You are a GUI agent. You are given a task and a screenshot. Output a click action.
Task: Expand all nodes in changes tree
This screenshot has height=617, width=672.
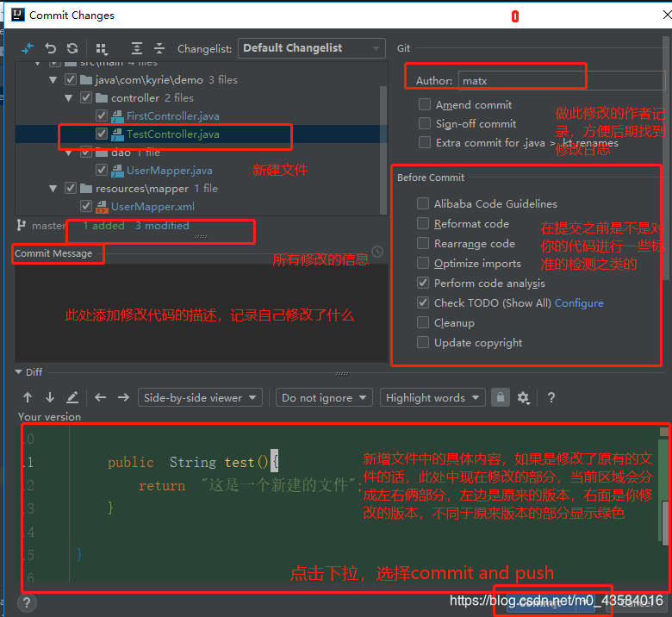pyautogui.click(x=137, y=48)
